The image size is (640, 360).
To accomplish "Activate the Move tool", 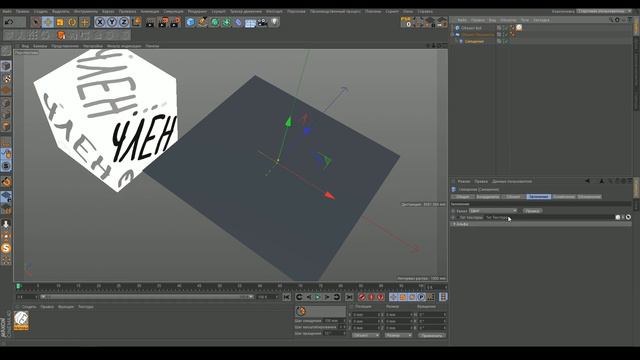I will point(48,22).
